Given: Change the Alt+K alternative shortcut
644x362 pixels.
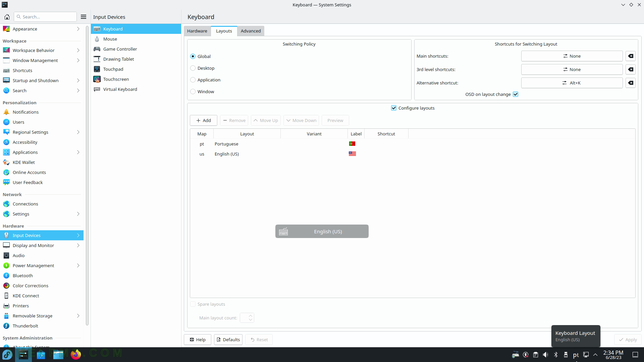Looking at the screenshot, I should click(x=572, y=83).
